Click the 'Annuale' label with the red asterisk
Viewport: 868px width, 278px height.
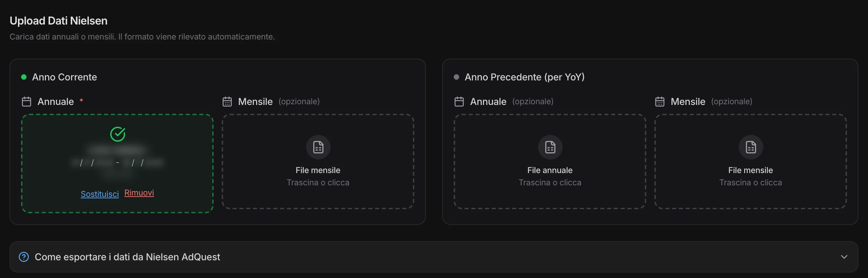pos(56,102)
